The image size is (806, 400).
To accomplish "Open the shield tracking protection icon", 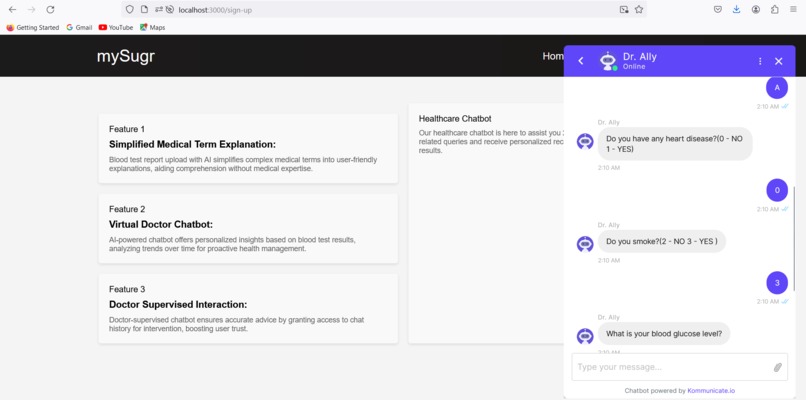I will click(x=130, y=9).
